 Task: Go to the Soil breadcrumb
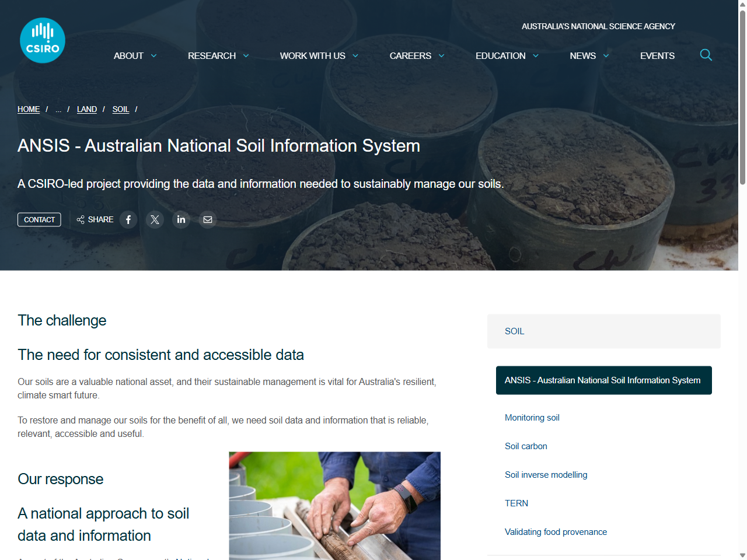121,109
